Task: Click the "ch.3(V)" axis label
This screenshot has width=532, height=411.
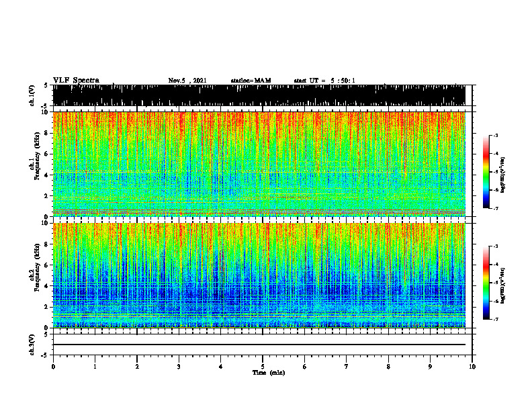Action: click(32, 345)
